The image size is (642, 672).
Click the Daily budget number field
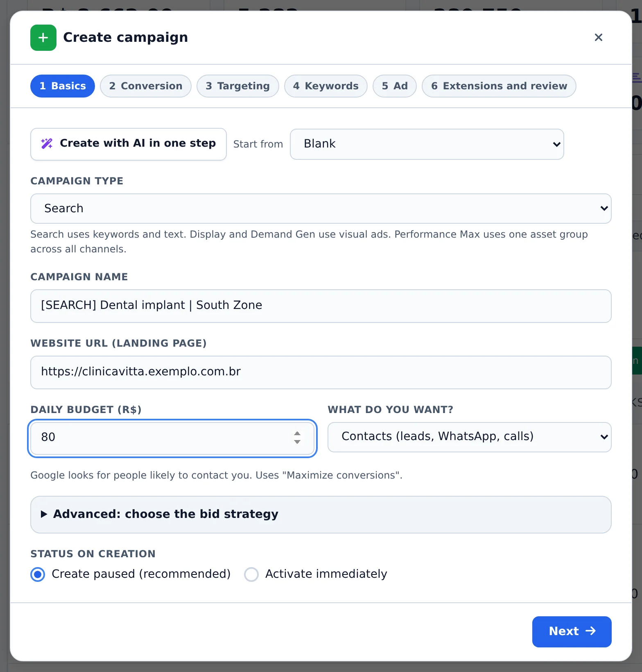point(172,438)
